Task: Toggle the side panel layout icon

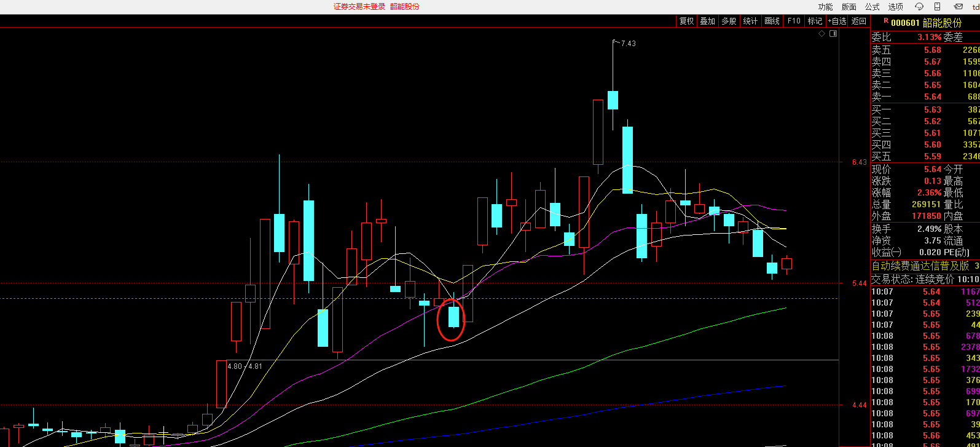Action: pyautogui.click(x=833, y=34)
